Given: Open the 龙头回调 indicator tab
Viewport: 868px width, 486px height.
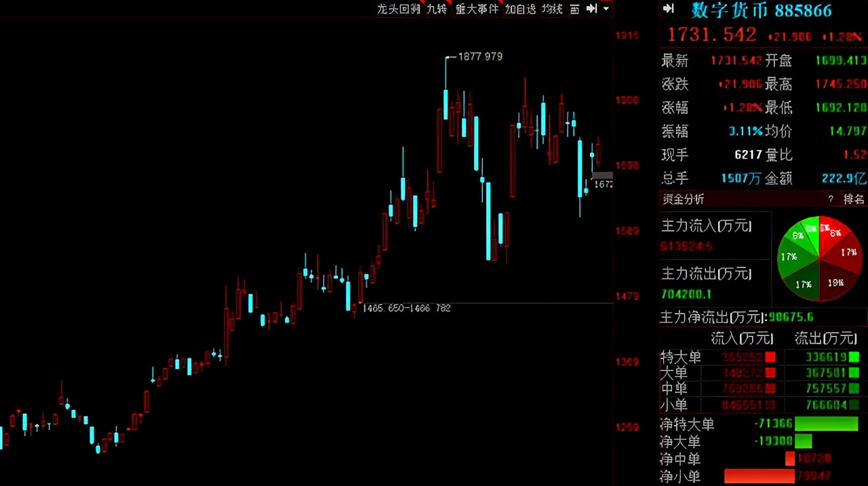Looking at the screenshot, I should tap(399, 9).
